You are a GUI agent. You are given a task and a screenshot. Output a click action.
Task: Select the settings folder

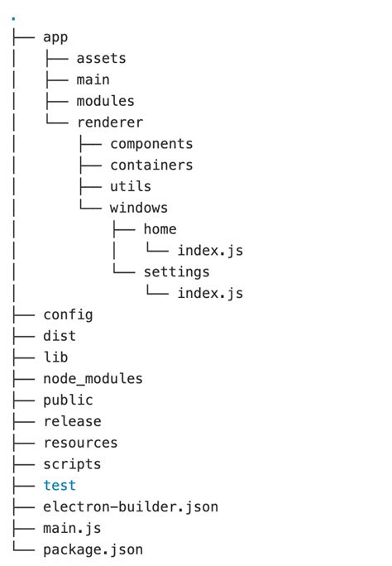(x=177, y=272)
